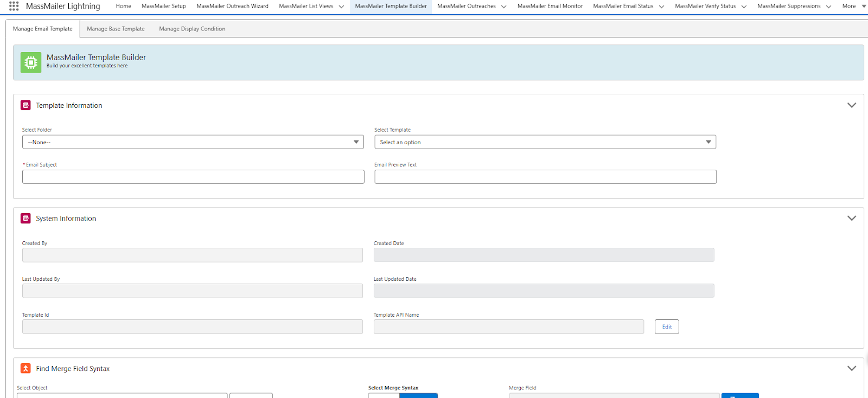Viewport: 868px width, 398px height.
Task: Open the MassMailer Email Monitor tab
Action: tap(550, 6)
